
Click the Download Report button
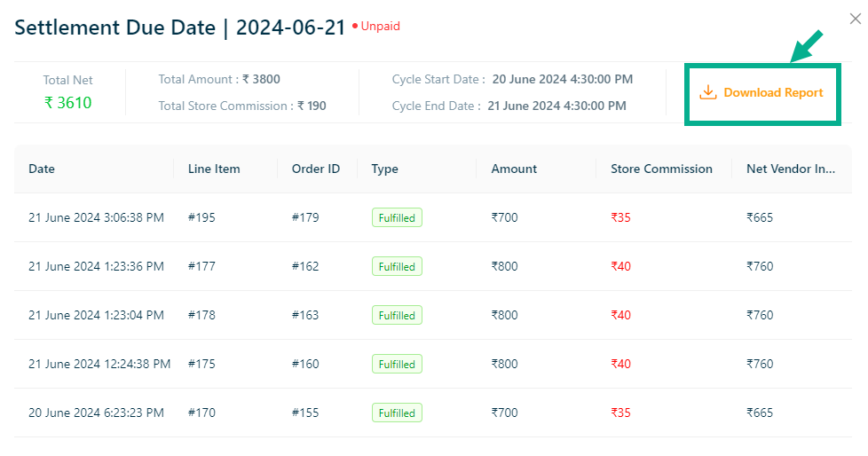(762, 93)
